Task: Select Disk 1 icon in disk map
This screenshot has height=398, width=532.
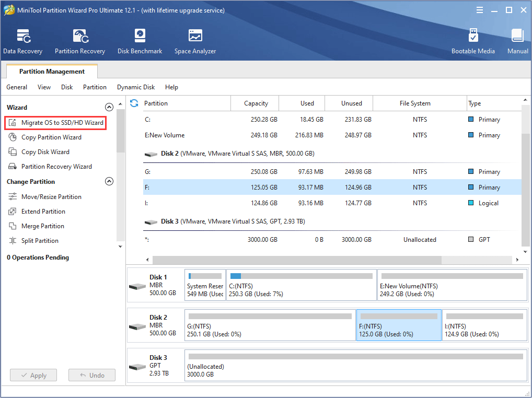Action: click(137, 286)
